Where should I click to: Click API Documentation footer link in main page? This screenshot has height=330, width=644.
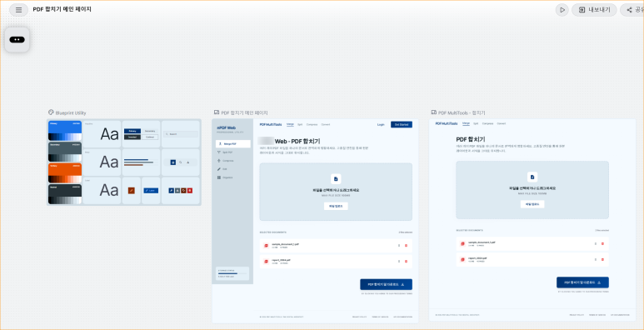click(x=403, y=317)
